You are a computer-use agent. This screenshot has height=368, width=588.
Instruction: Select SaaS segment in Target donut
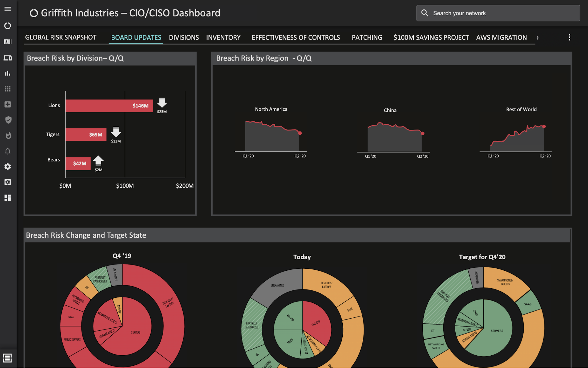pos(528,304)
